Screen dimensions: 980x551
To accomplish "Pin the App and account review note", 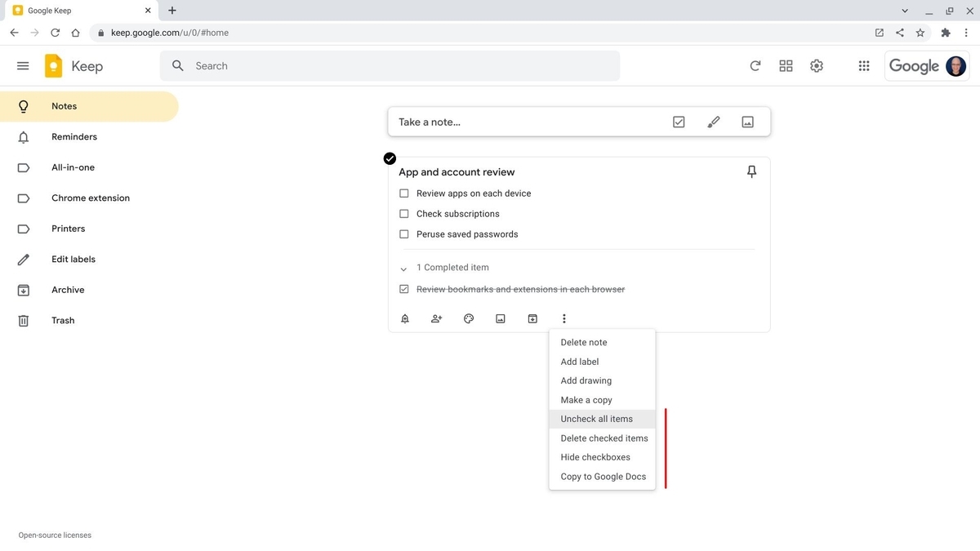I will pyautogui.click(x=751, y=171).
